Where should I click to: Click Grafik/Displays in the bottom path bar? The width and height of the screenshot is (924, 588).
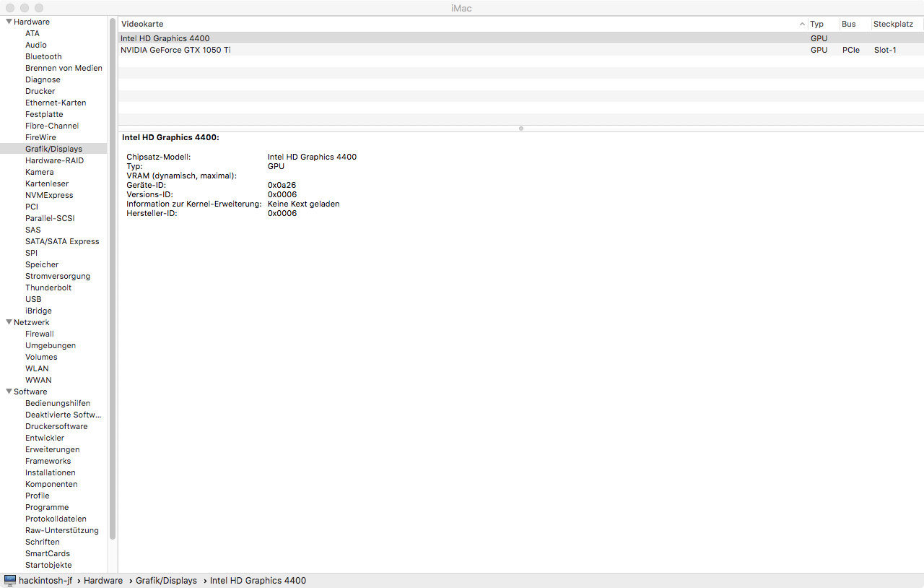coord(166,581)
